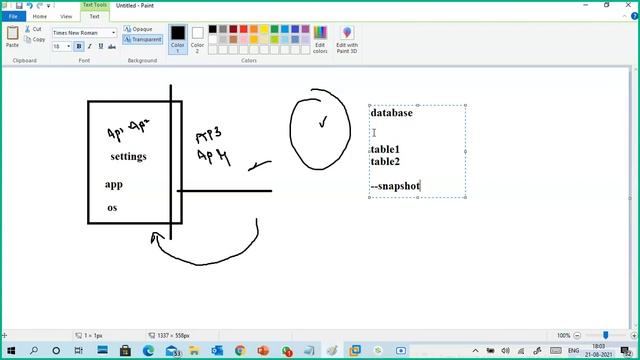The width and height of the screenshot is (640, 360).
Task: Switch to the Text ribbon tab
Action: pos(94,16)
